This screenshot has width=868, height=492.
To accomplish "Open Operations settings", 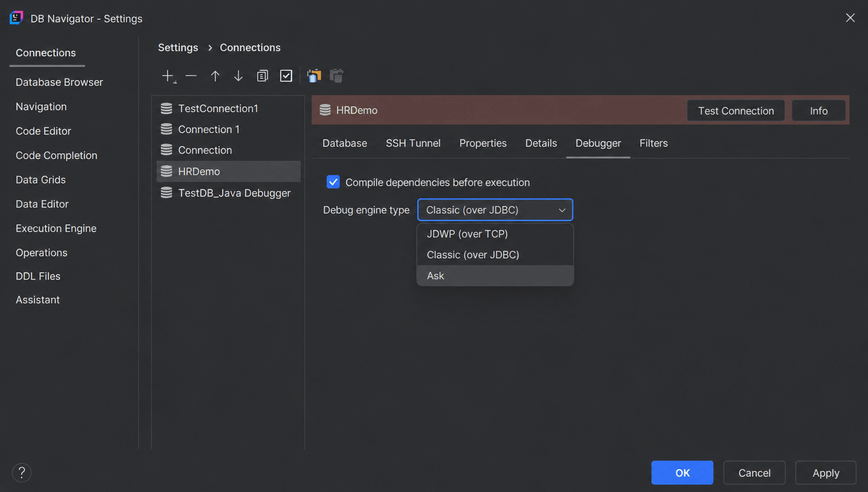I will pyautogui.click(x=41, y=253).
